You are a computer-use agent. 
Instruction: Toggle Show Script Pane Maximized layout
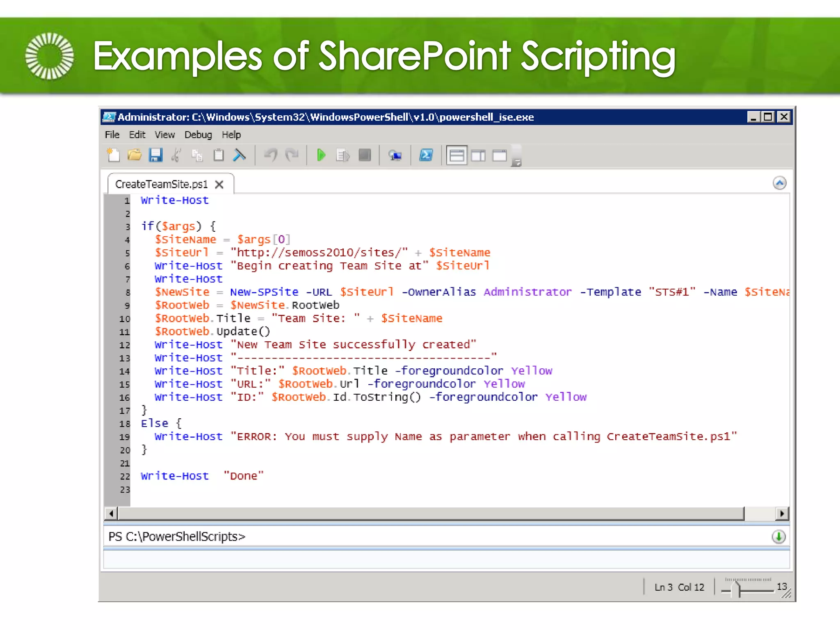499,156
